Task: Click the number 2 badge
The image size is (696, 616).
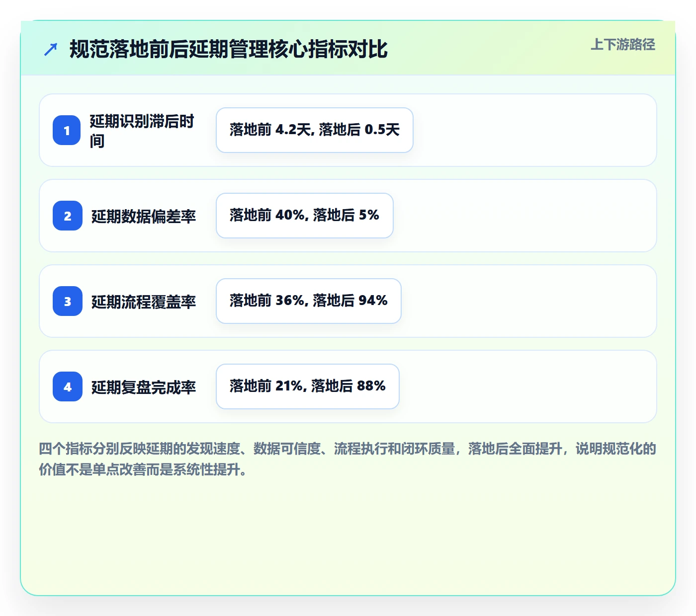Action: pyautogui.click(x=68, y=216)
